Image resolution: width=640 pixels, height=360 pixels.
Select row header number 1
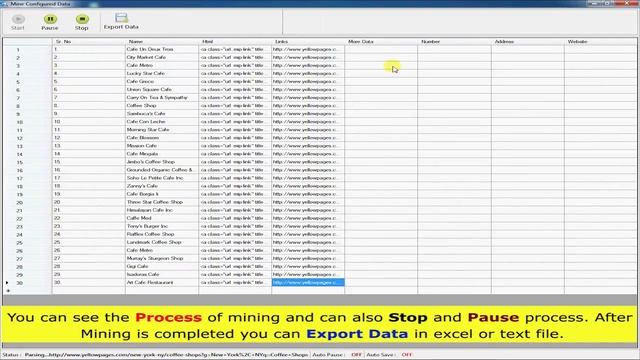pos(27,49)
